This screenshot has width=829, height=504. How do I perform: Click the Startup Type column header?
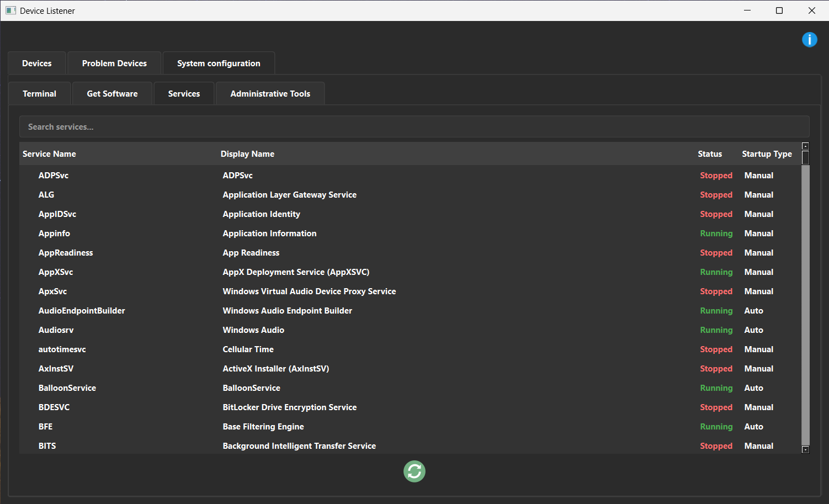click(x=767, y=154)
